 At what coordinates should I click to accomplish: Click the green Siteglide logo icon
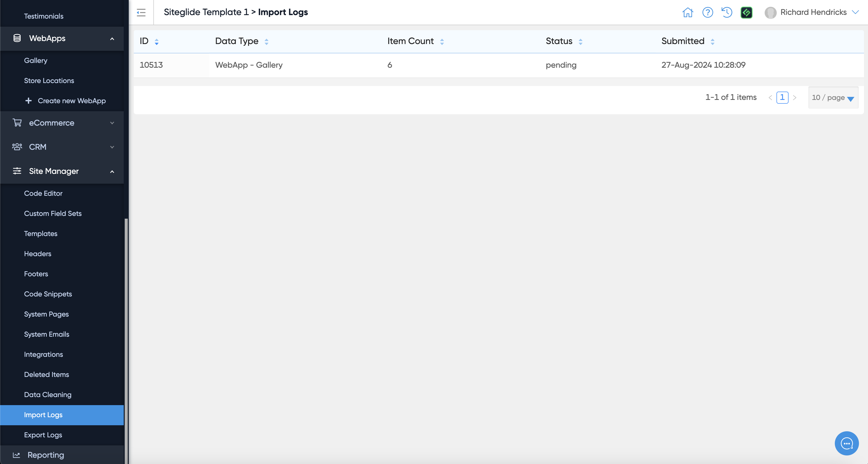[x=746, y=13]
